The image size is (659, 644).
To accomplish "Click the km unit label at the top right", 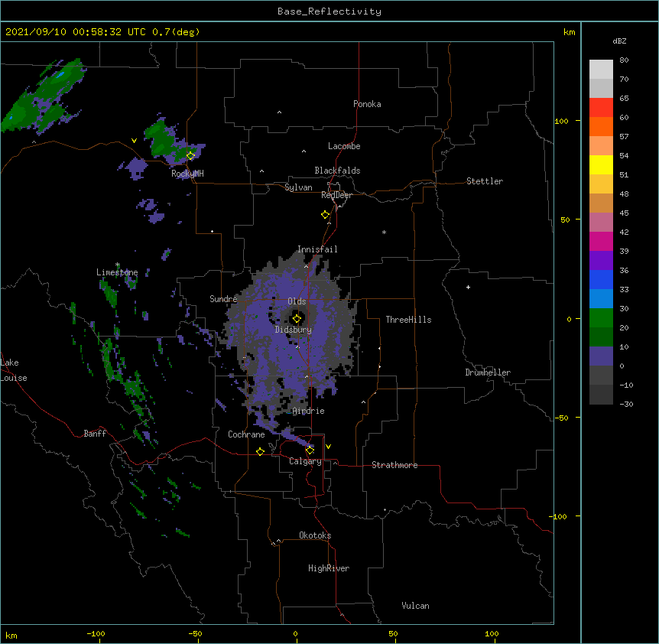I will [x=570, y=32].
